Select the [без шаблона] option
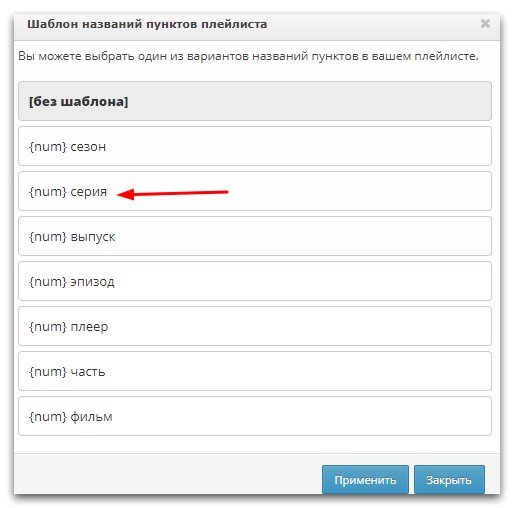514x508 pixels. click(x=255, y=101)
